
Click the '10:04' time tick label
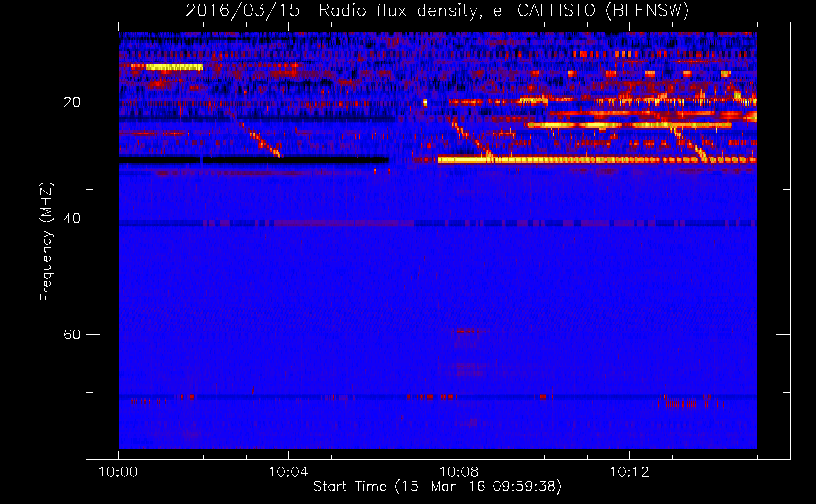coord(288,472)
